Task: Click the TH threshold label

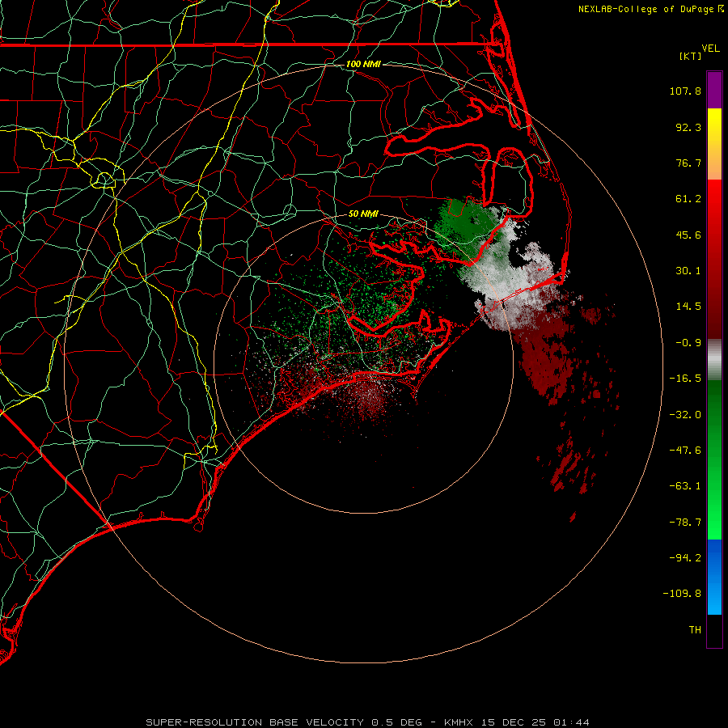Action: (695, 630)
